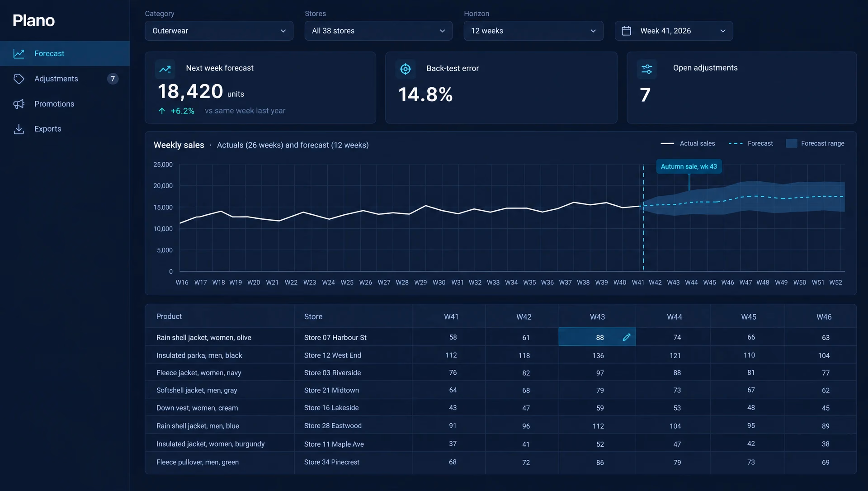Click W46 value 38 for Insulated jacket
Image resolution: width=868 pixels, height=491 pixels.
pos(826,444)
